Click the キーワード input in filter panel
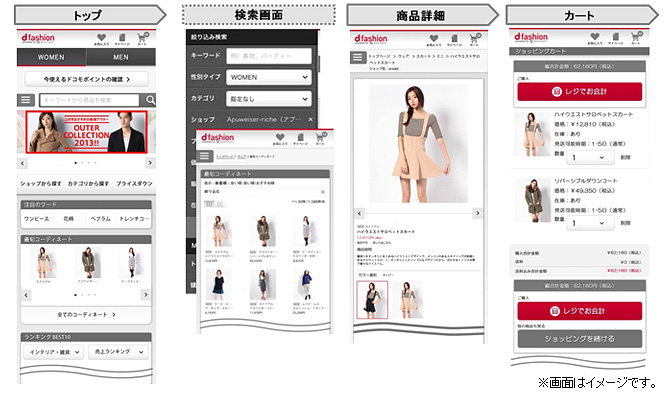 (269, 56)
